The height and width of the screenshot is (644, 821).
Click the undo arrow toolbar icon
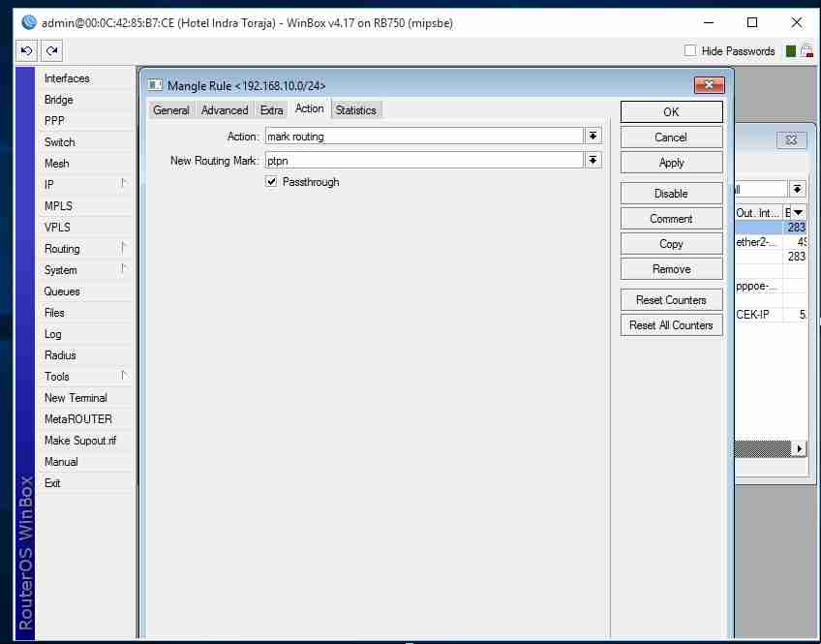click(x=26, y=50)
